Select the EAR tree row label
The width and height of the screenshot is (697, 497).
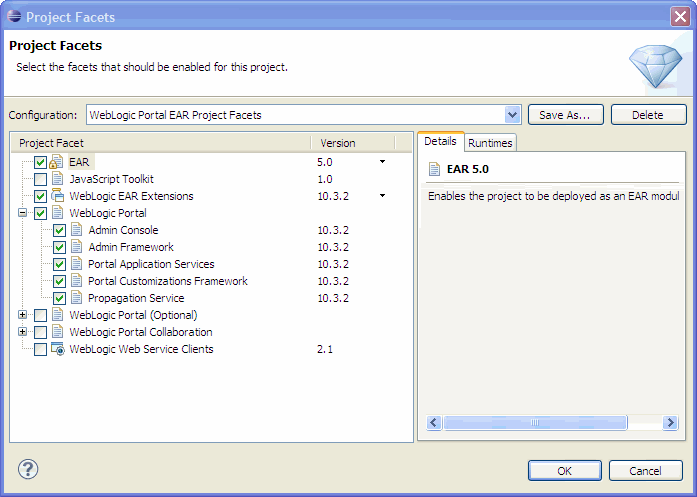tap(79, 162)
